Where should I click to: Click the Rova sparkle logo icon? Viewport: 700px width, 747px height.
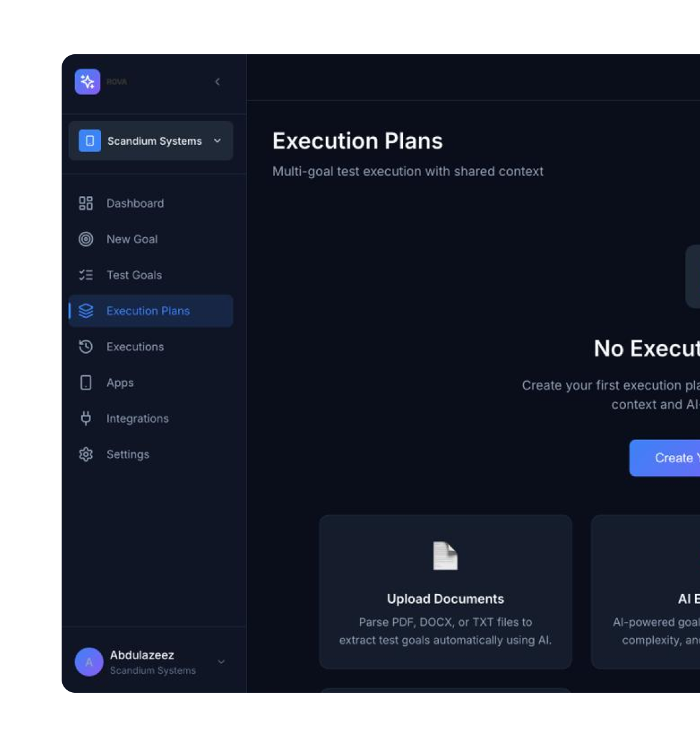[x=87, y=81]
